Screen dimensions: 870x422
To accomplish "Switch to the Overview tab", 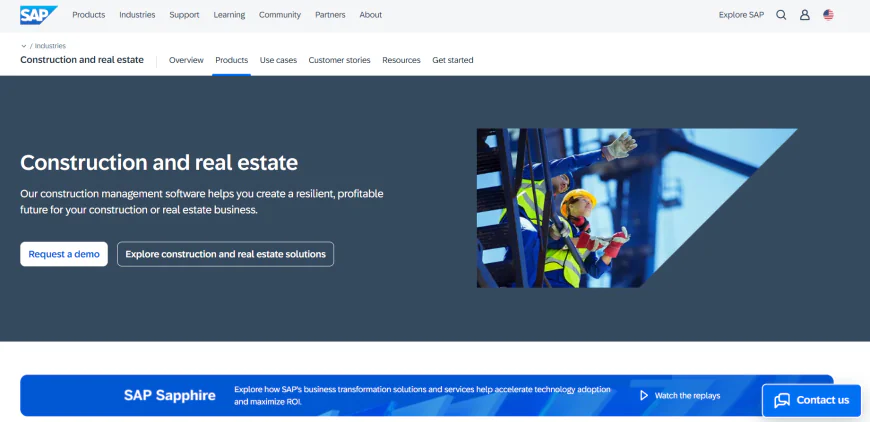I will pyautogui.click(x=186, y=60).
